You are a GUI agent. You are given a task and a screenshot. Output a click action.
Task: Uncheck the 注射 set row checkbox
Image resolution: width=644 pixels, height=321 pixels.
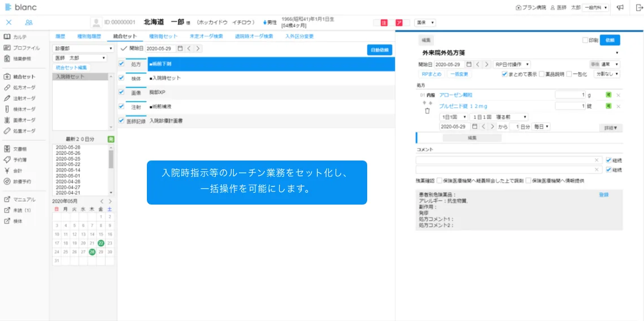click(x=121, y=106)
